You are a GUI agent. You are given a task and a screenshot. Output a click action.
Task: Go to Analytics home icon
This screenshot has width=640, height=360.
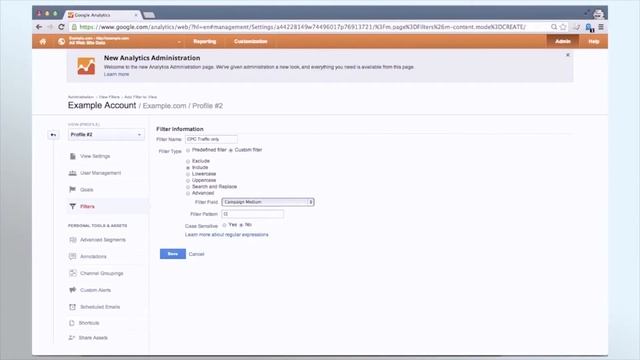(x=43, y=42)
